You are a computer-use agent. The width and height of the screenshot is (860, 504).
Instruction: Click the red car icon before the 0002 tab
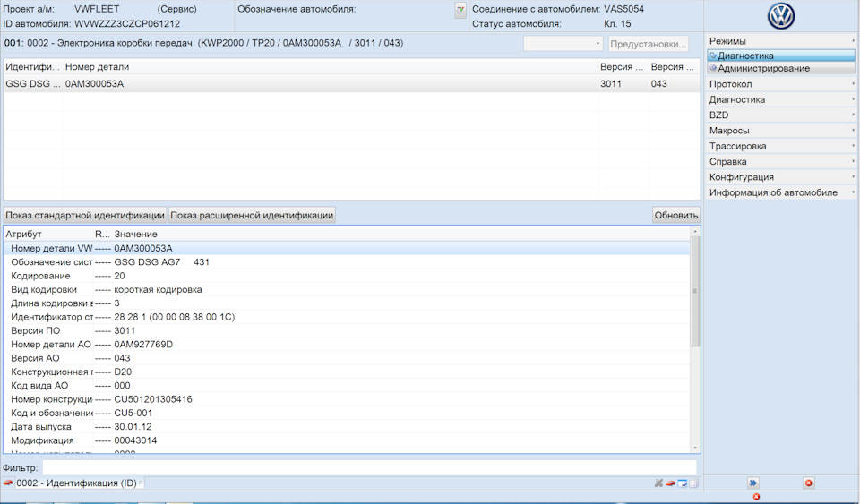[8, 483]
